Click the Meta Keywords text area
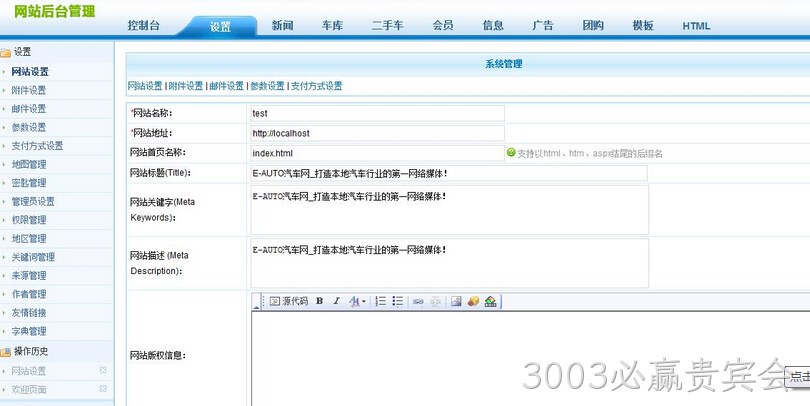Image resolution: width=810 pixels, height=406 pixels. pyautogui.click(x=449, y=210)
